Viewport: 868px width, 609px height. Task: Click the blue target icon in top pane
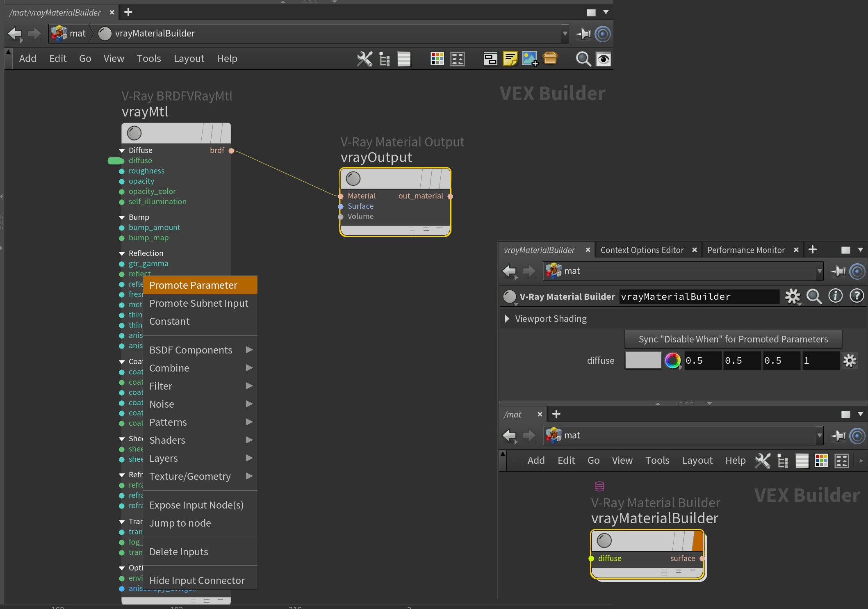[x=603, y=34]
